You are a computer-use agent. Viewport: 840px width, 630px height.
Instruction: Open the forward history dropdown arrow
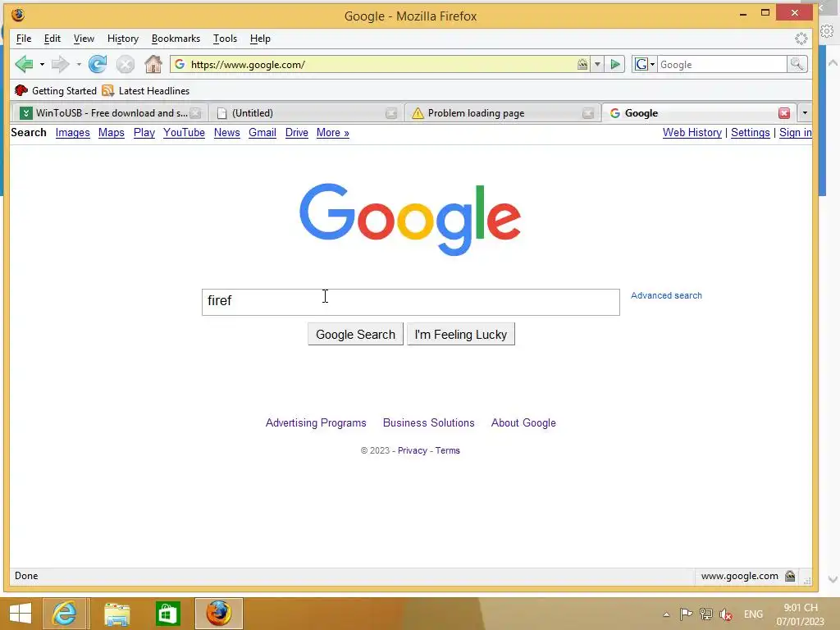click(x=78, y=64)
